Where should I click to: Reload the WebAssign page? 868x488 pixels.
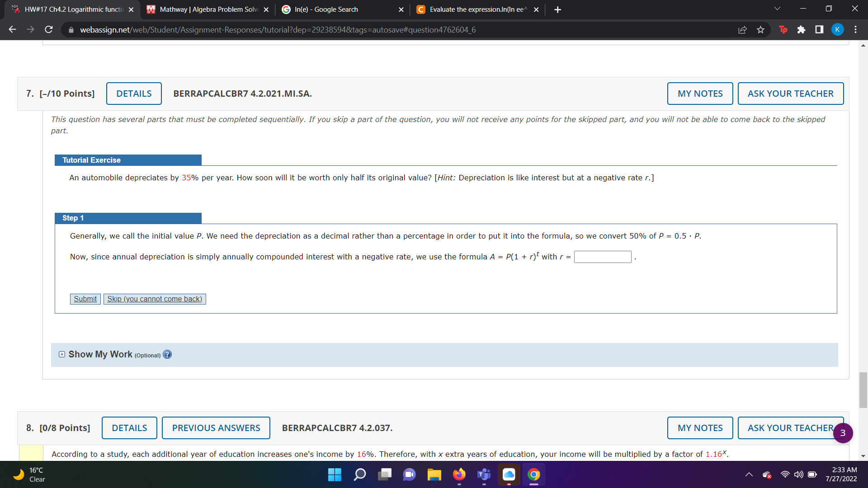48,29
